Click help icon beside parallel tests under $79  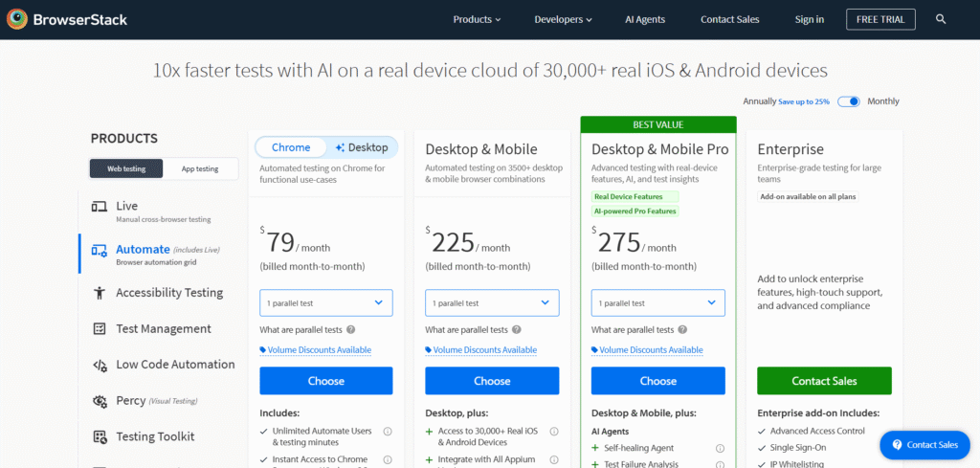pos(350,330)
